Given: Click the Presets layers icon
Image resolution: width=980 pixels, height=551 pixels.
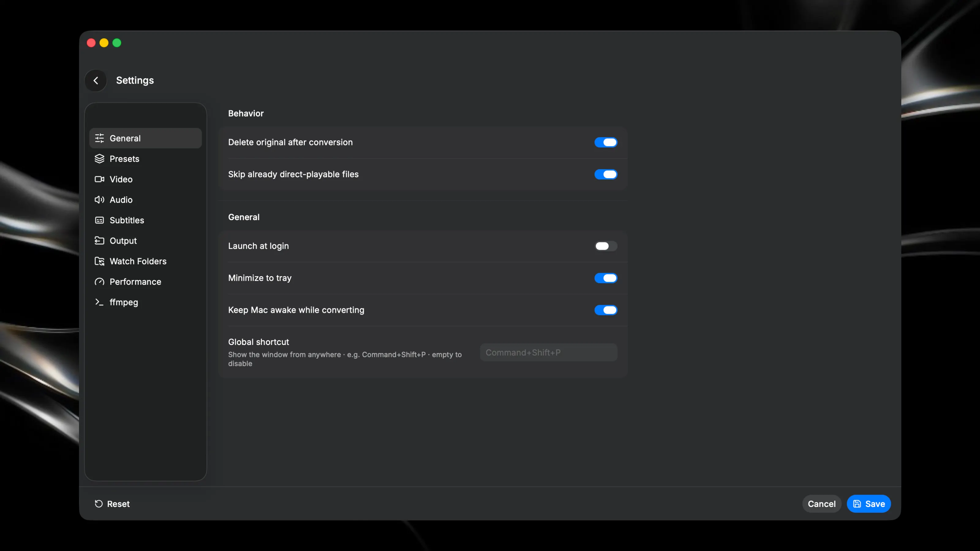Looking at the screenshot, I should coord(99,159).
